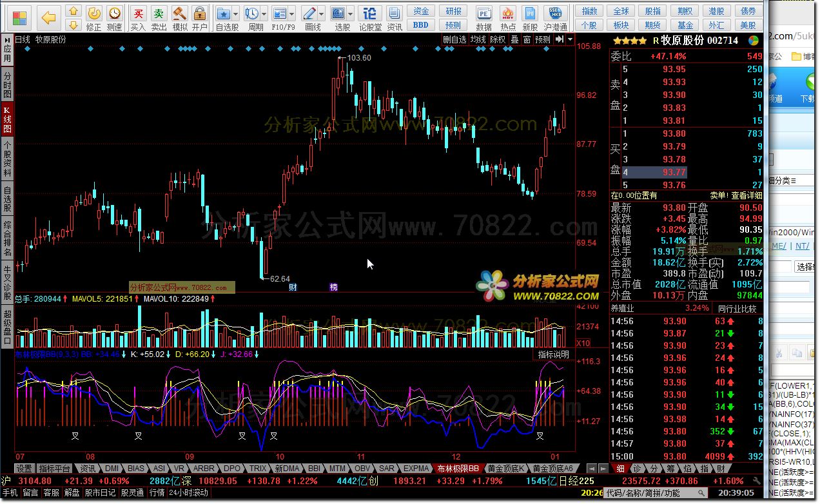Viewport: 820px width, 504px height.
Task: Click 删自选 to remove from watchlist
Action: [x=454, y=39]
